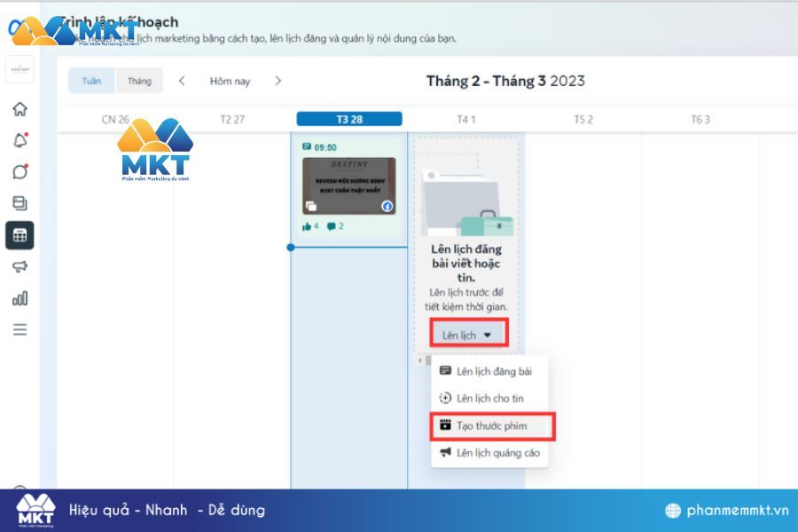Open the insights bar chart icon

click(x=20, y=298)
